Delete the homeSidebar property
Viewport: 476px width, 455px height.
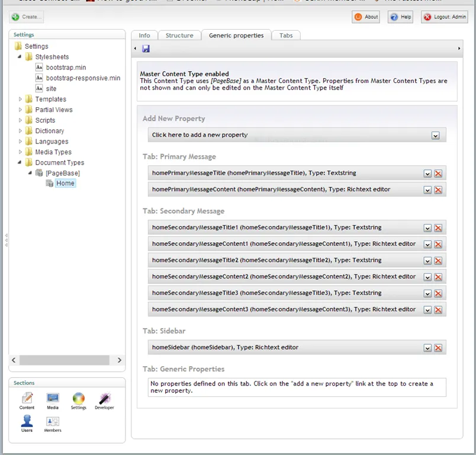(x=438, y=348)
